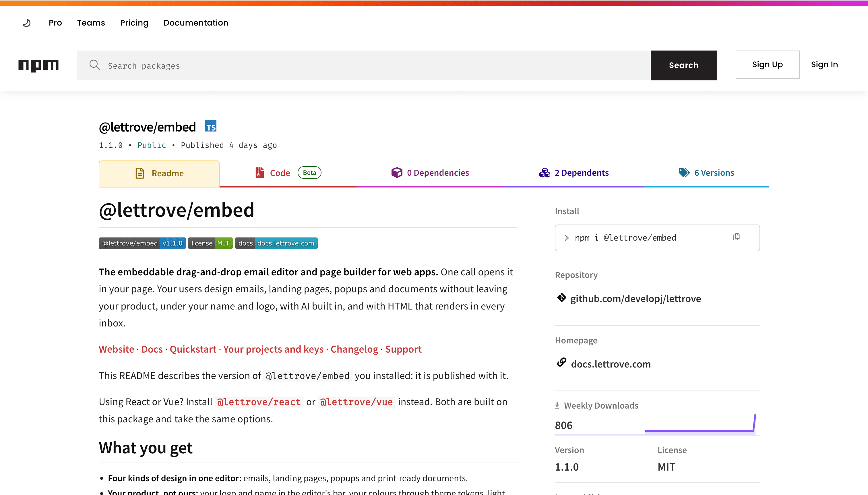
Task: Click the git repository icon
Action: 561,298
